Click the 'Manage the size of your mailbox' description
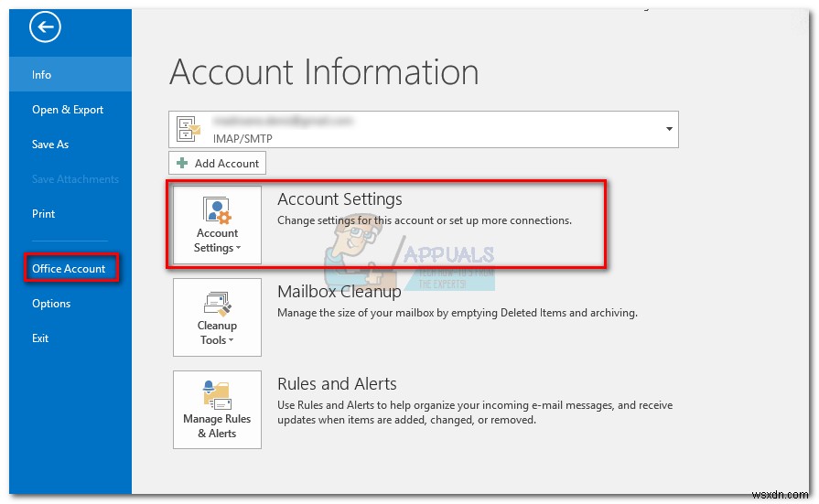The height and width of the screenshot is (504, 819). 457,313
